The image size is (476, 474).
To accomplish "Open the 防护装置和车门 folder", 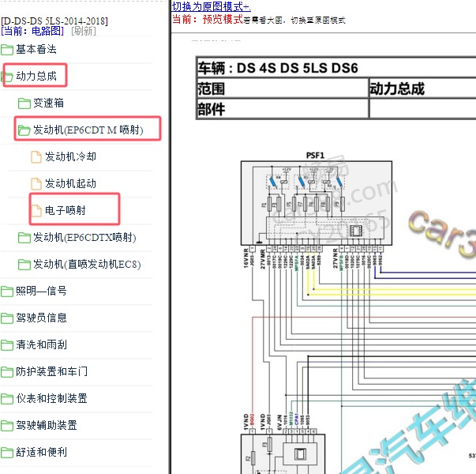I will click(51, 371).
